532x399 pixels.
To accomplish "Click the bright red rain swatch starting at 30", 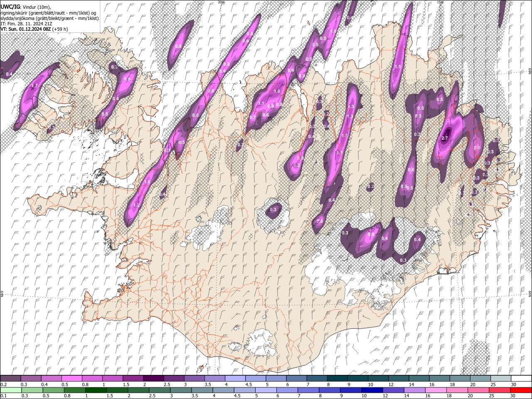I will (x=520, y=390).
